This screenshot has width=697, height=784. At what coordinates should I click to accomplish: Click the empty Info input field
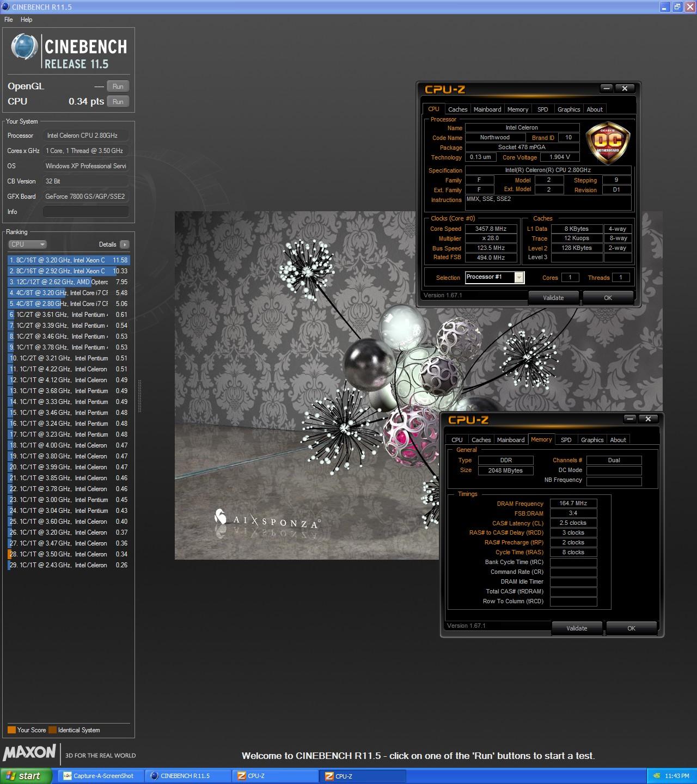pos(85,212)
